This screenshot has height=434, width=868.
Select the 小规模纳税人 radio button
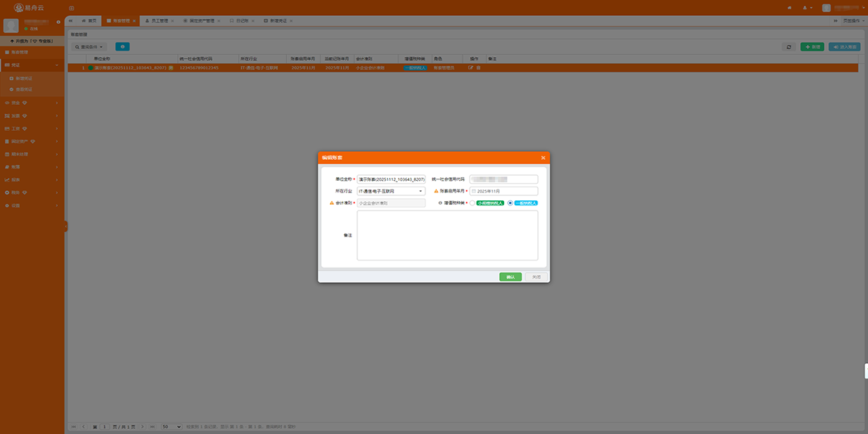click(x=472, y=203)
